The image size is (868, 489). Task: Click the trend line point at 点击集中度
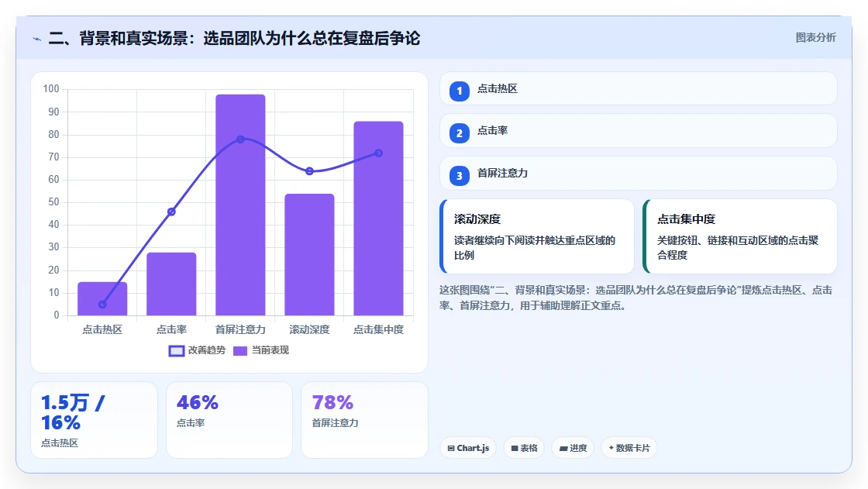[379, 153]
